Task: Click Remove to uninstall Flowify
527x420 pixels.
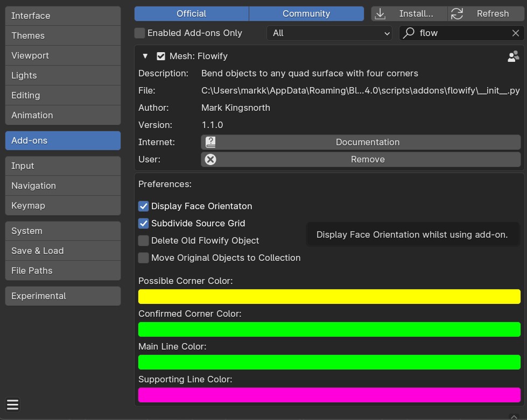Action: pos(361,160)
